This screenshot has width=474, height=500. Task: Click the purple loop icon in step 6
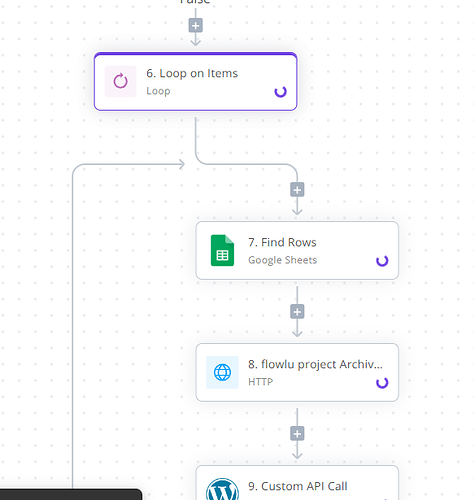(x=120, y=81)
